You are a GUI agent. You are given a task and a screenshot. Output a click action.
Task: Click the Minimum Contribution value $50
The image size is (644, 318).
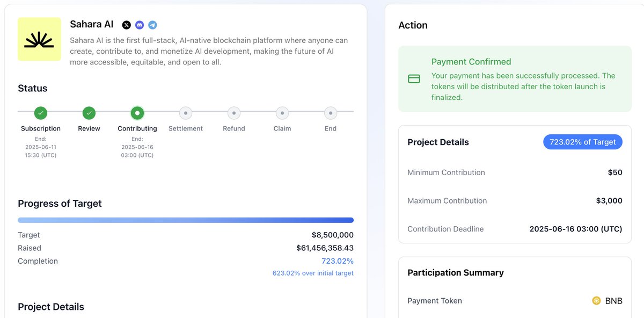click(615, 172)
